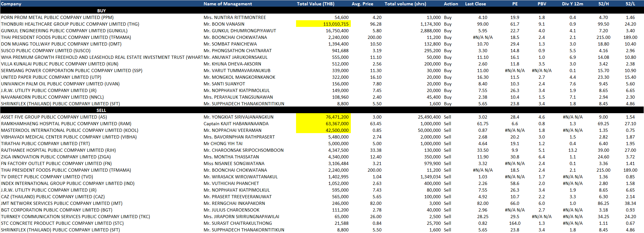Select manager Mr. GUNKUL DHUMRONGPIYAWUT
The image size is (644, 233).
click(240, 31)
